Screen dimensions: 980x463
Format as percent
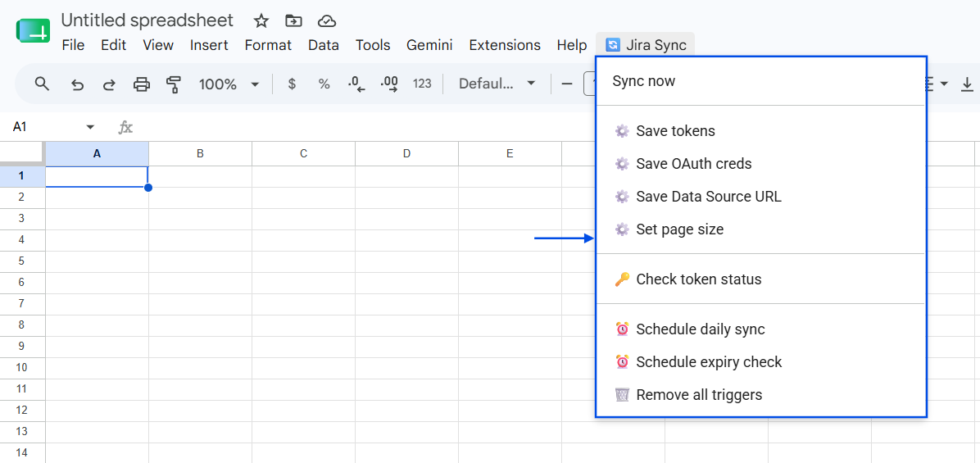[x=324, y=84]
